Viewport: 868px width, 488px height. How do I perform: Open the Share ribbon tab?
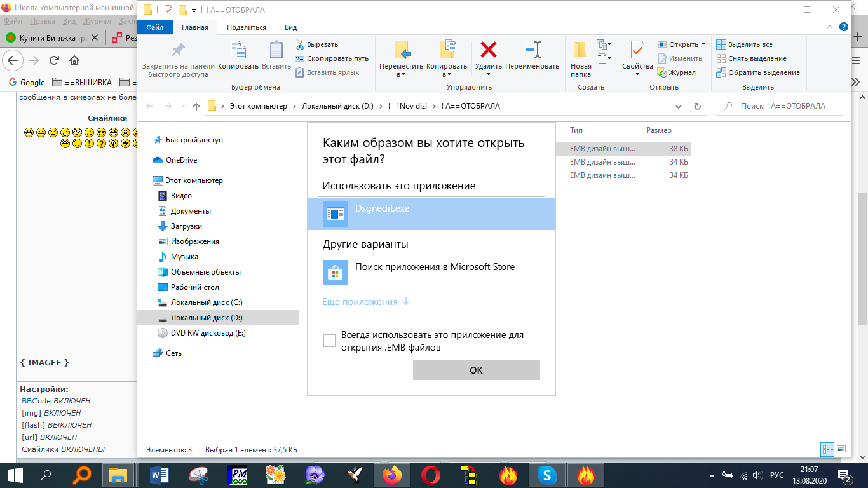(247, 27)
